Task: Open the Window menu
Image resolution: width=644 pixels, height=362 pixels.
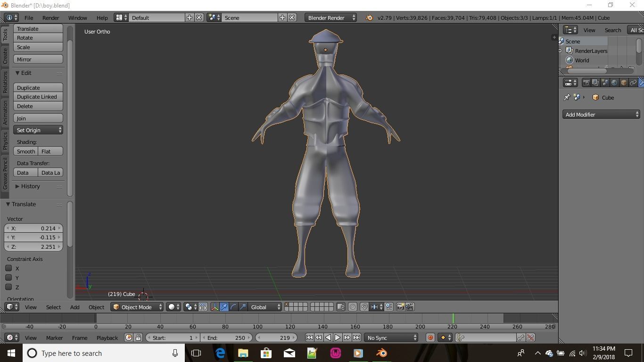Action: 77,18
